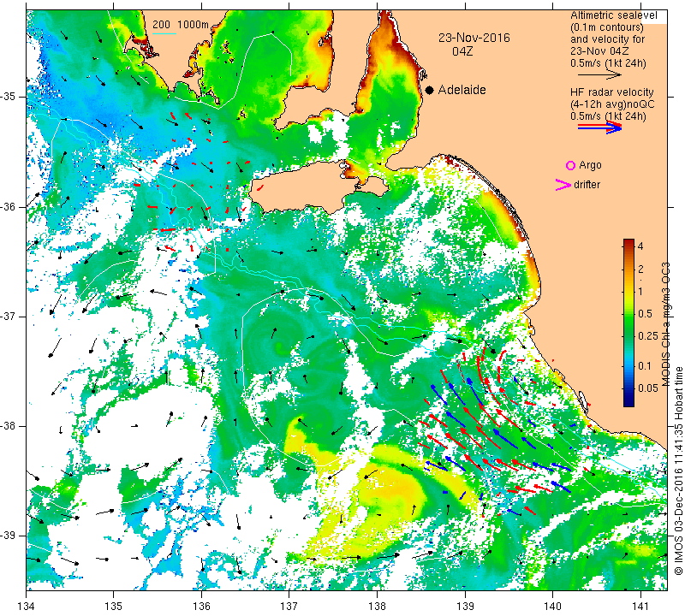
Task: Click the dark red top of chlorophyll colour bar
Action: (x=628, y=241)
